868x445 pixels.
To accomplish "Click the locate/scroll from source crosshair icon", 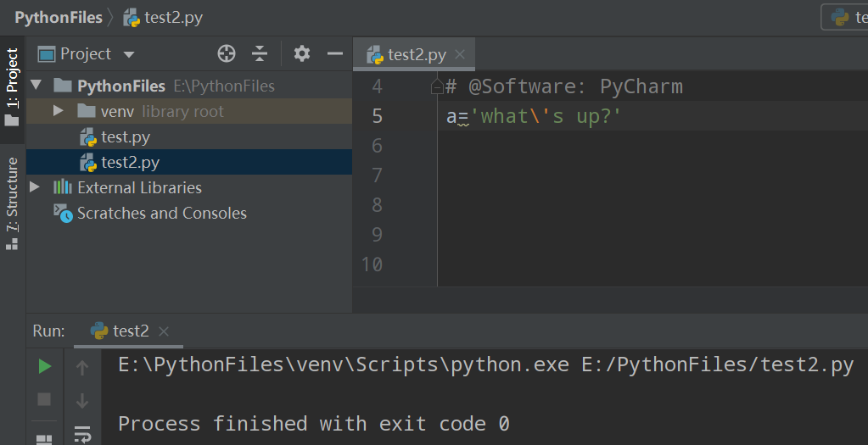I will [227, 53].
